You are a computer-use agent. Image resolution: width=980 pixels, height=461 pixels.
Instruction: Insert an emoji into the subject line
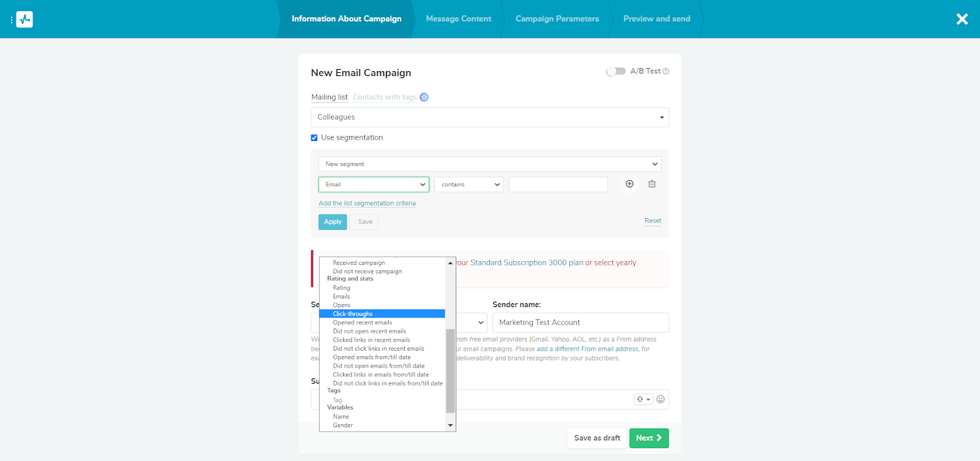(x=660, y=399)
